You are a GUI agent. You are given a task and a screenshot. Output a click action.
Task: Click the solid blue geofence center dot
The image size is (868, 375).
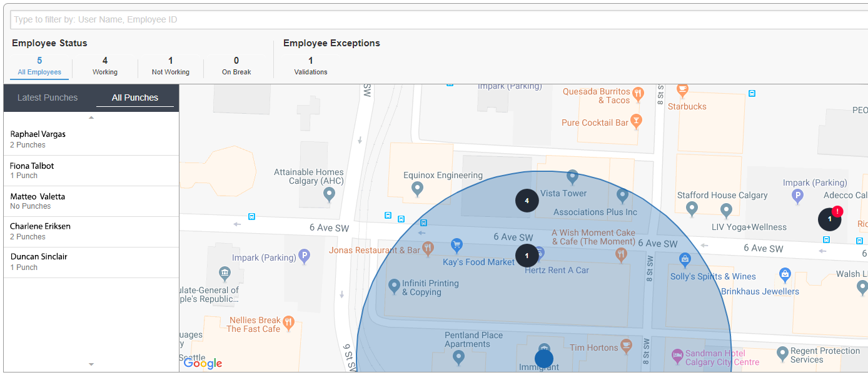pos(544,359)
